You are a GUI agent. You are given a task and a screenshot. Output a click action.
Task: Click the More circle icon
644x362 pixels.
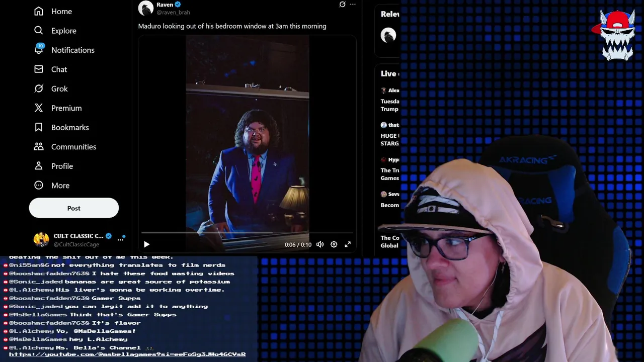tap(39, 186)
